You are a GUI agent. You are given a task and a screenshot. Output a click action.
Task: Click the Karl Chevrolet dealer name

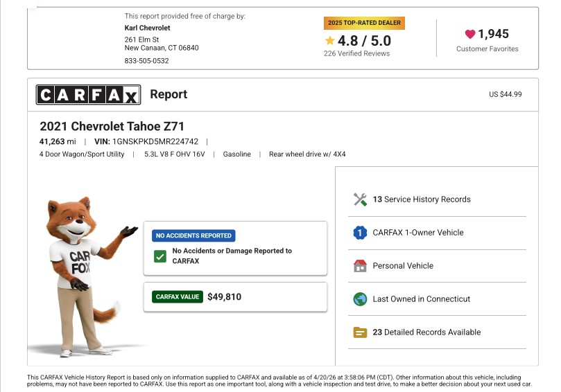coord(147,28)
